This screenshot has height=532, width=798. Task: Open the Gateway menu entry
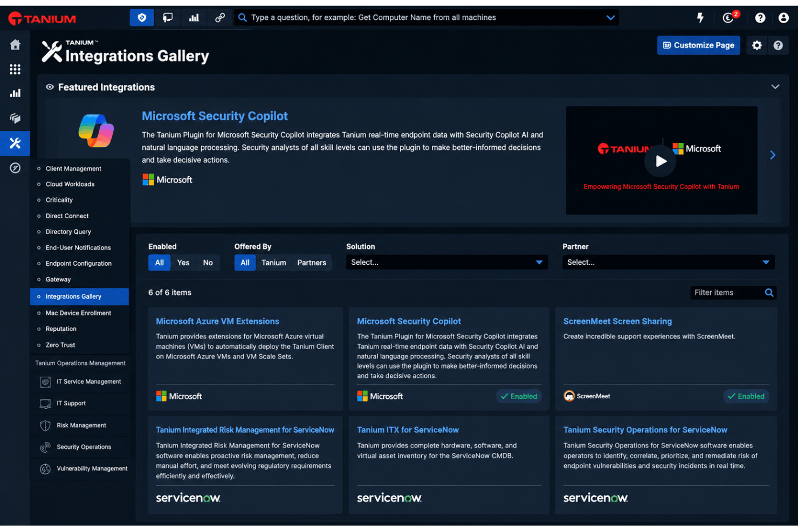point(58,280)
